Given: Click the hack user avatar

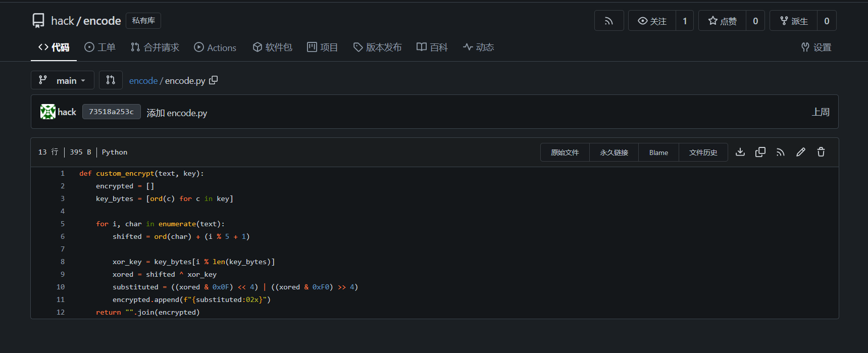Looking at the screenshot, I should (x=48, y=112).
